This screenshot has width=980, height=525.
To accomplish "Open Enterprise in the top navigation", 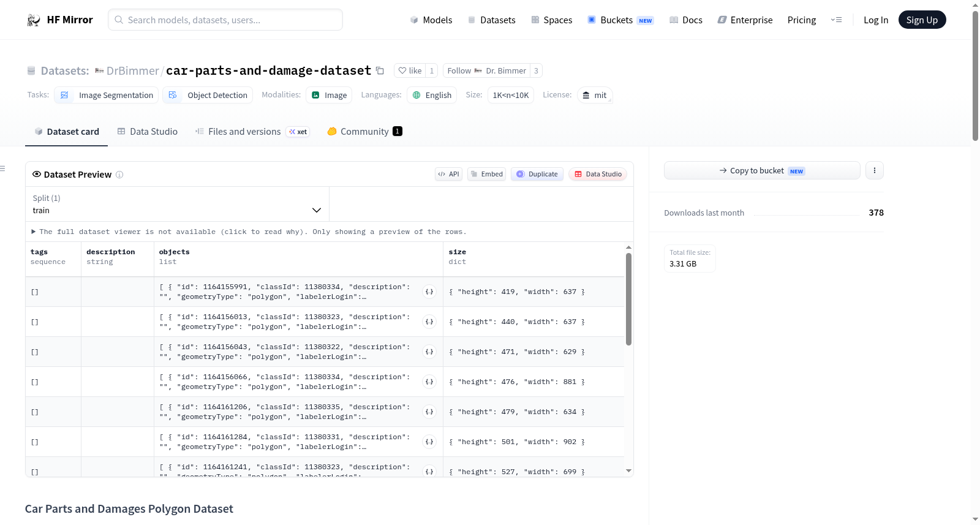I will pos(745,20).
